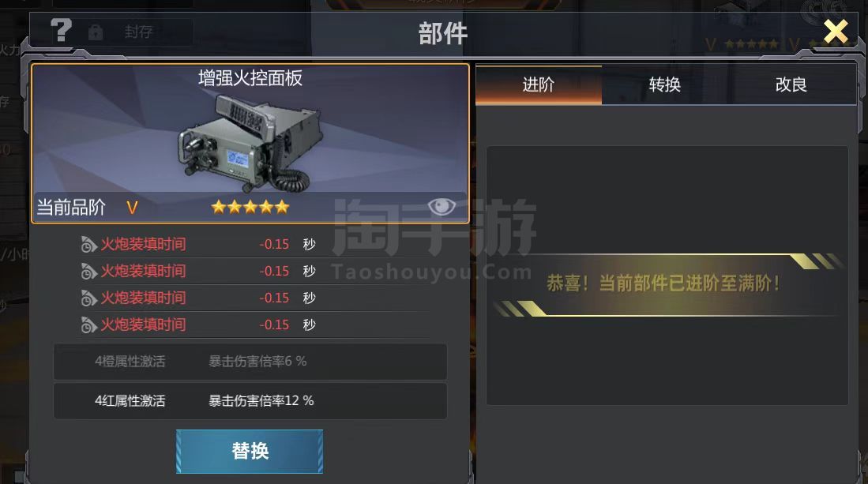Select the 4红属性激活 bonus row
This screenshot has height=484, width=868.
[x=250, y=400]
